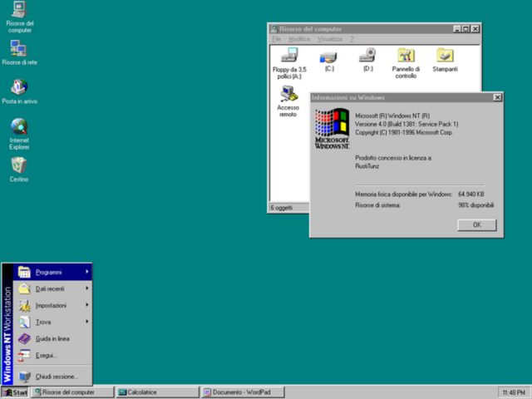Screen dimensions: 532x399
Task: Switch to Calcolatrice taskbar button
Action: point(158,392)
